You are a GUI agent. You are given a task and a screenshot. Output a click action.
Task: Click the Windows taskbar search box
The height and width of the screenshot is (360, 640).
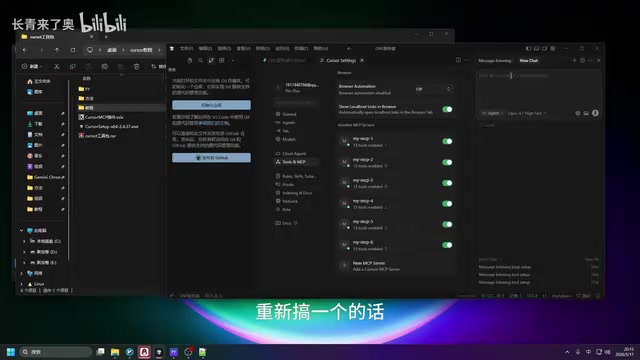pos(56,352)
